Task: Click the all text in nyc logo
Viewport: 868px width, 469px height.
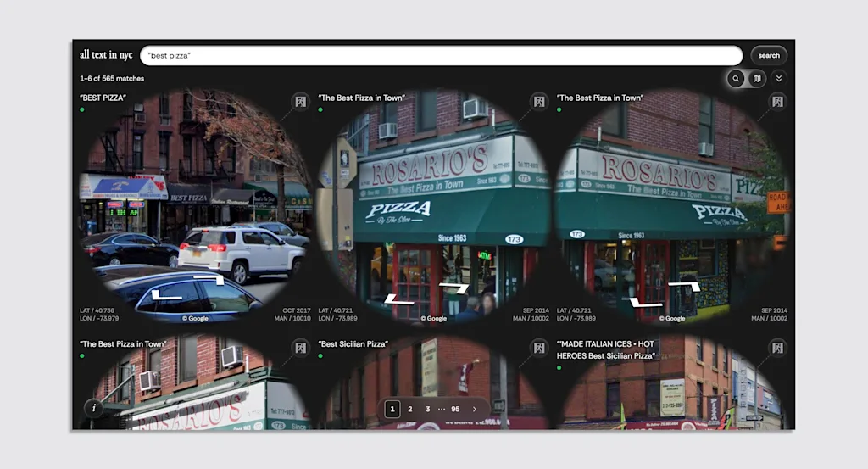Action: click(106, 55)
